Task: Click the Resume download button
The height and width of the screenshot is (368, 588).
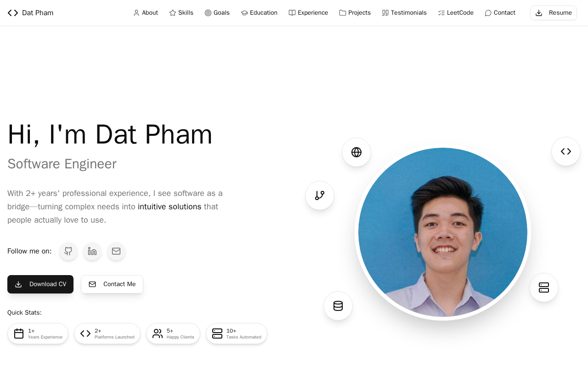Action: [554, 13]
